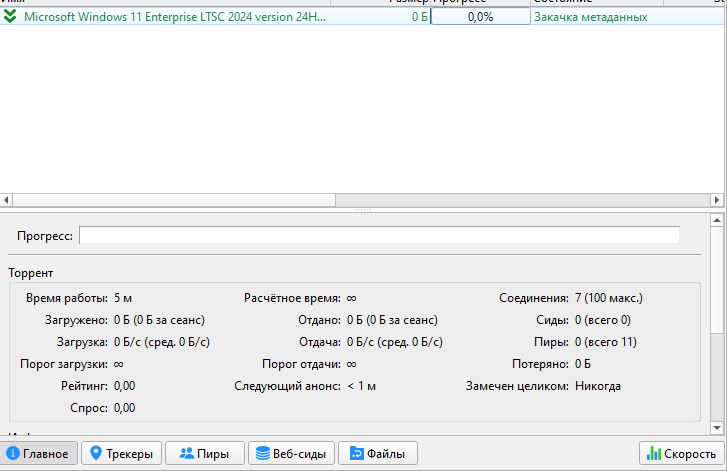Click the 'Порог загрузки' infinity value

(119, 364)
